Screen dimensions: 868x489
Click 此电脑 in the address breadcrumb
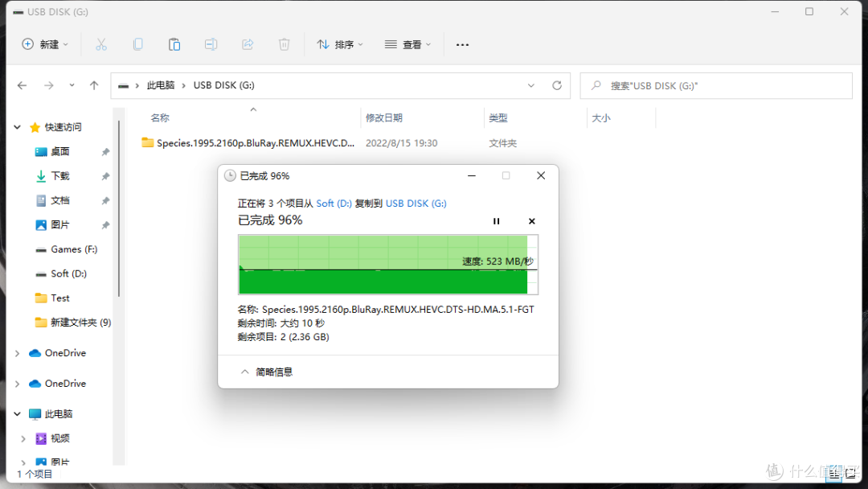[161, 85]
